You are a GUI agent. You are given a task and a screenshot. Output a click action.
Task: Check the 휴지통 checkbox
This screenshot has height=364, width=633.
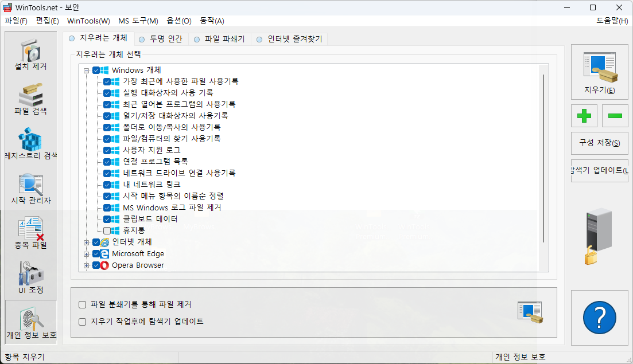pos(107,230)
